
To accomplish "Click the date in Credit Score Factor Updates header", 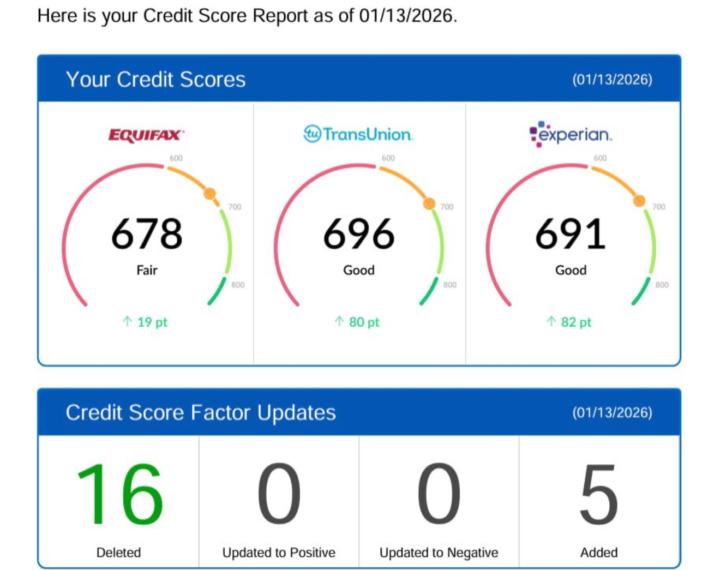I will 612,412.
